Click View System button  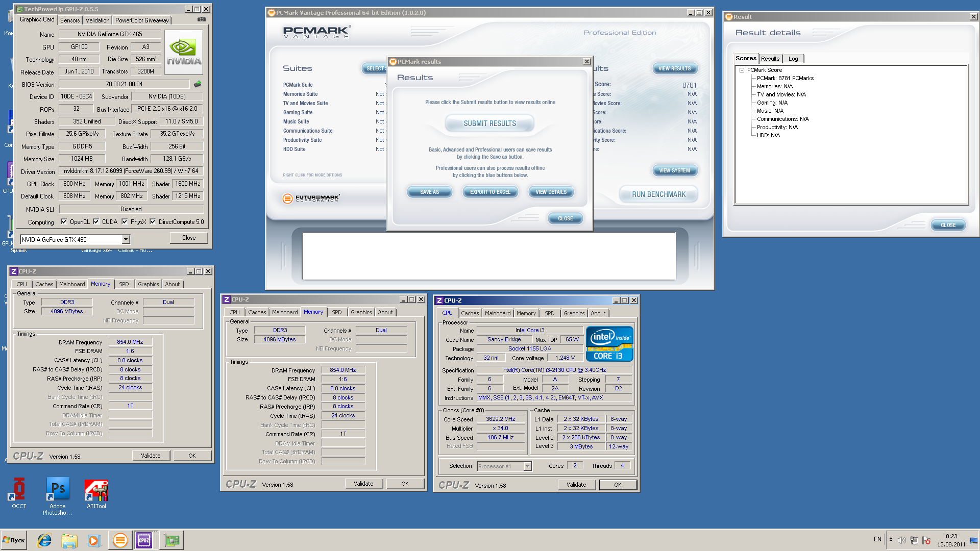[x=674, y=170]
